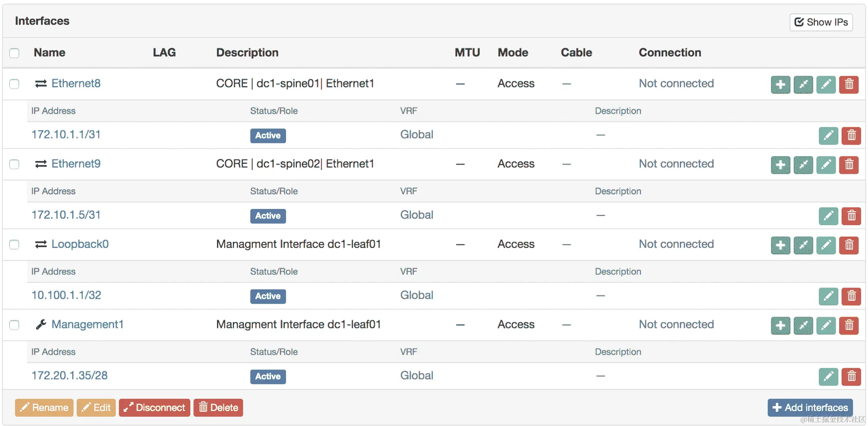The height and width of the screenshot is (426, 868).
Task: Delete IP address 172.20.1.35/28 using its trash icon
Action: pos(851,376)
